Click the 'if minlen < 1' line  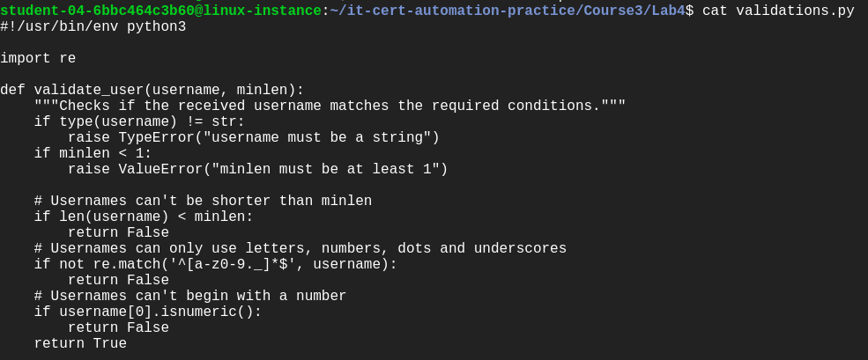[x=93, y=153]
